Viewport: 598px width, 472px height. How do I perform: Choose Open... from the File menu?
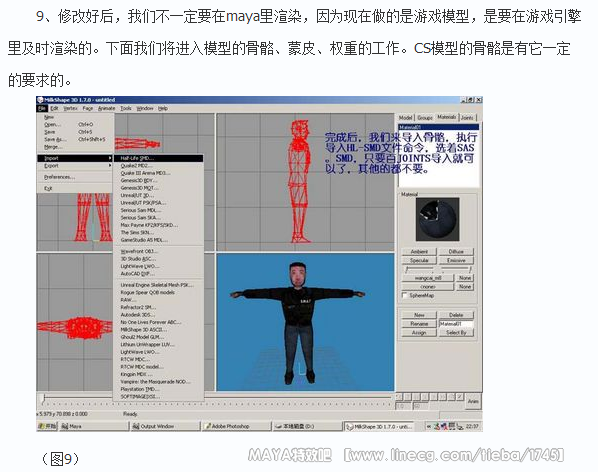click(x=75, y=124)
